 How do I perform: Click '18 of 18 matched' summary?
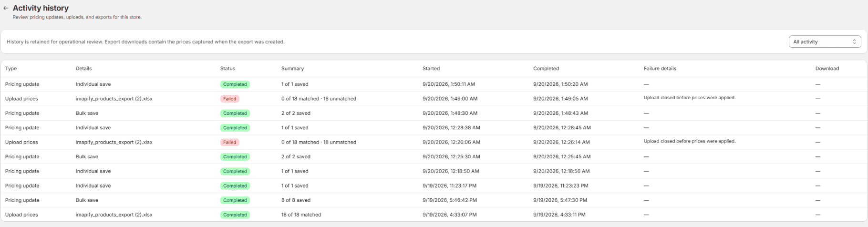[301, 215]
